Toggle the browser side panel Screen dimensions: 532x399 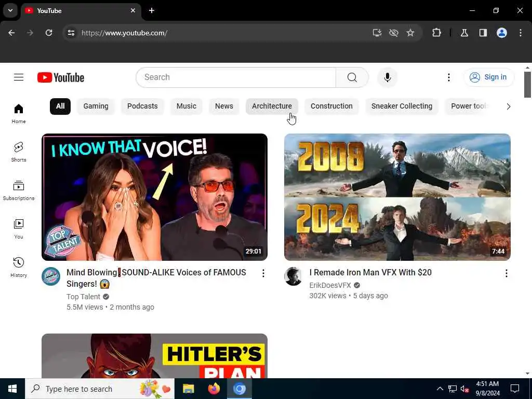pyautogui.click(x=483, y=33)
